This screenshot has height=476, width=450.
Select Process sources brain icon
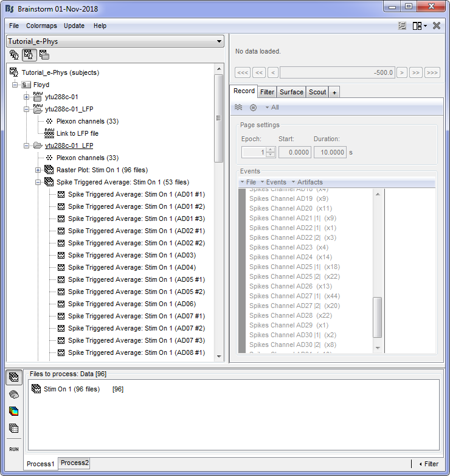click(x=13, y=394)
